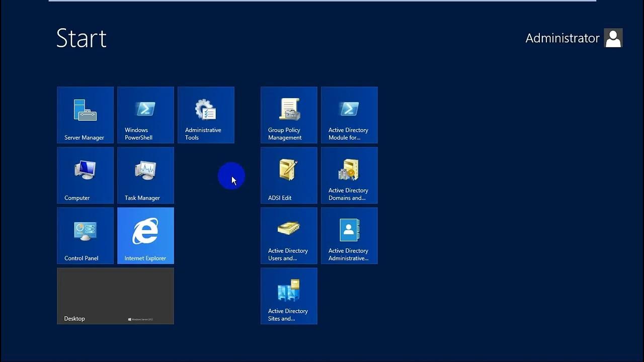Open the Administrative Tools tile

[206, 115]
